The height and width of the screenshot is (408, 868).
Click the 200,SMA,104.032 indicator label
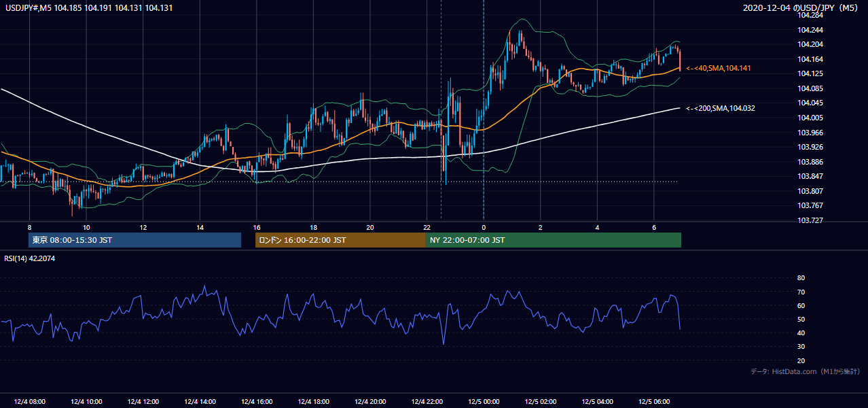click(x=721, y=108)
